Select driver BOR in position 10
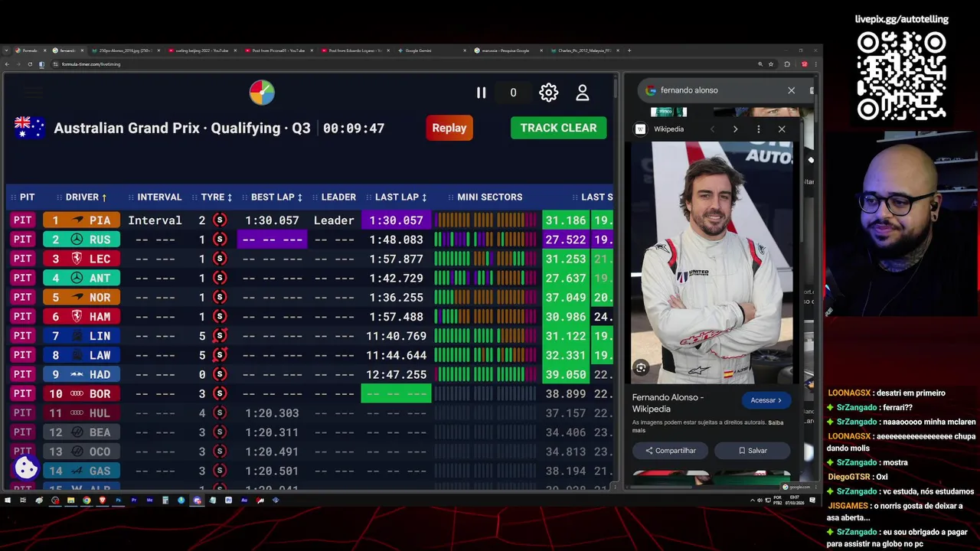Viewport: 980px width, 551px height. click(x=81, y=393)
